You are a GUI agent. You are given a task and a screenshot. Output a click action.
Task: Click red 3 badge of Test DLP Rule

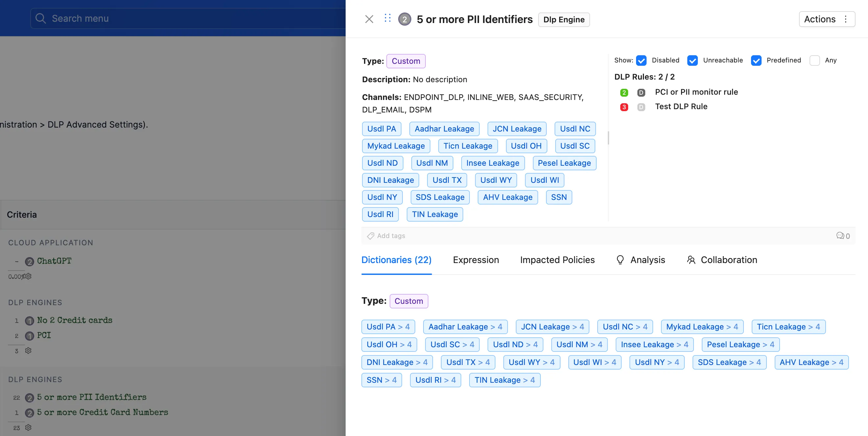click(x=624, y=107)
